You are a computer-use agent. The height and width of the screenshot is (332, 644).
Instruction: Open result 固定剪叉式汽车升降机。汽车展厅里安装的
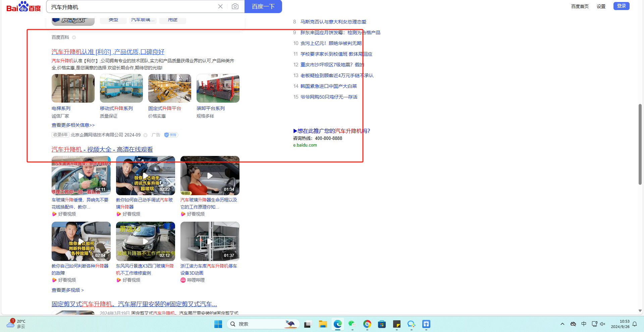pyautogui.click(x=134, y=304)
